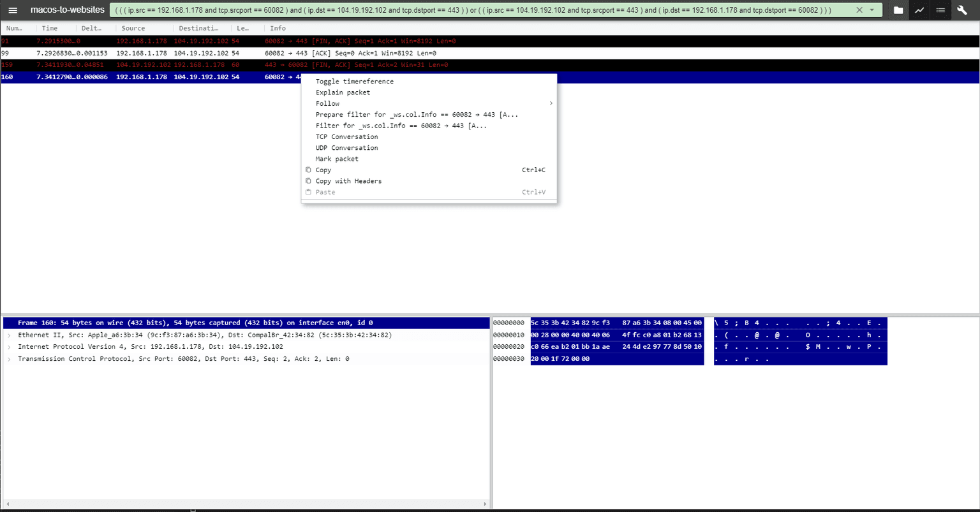Sort by the Time column header

[50, 28]
